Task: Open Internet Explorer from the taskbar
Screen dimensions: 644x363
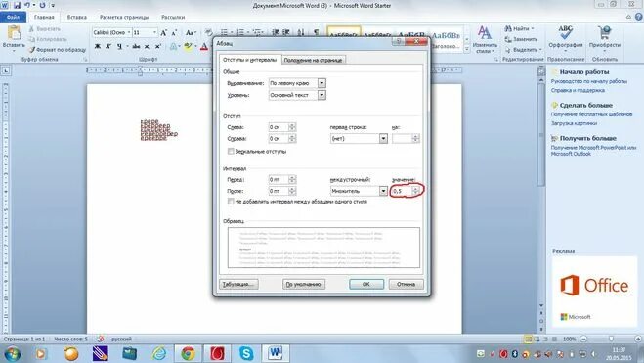Action: click(159, 353)
